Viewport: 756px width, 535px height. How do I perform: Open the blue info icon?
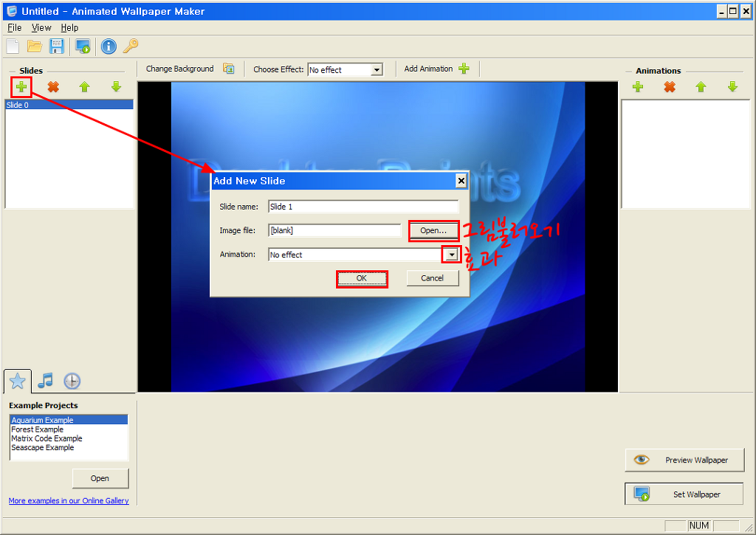tap(109, 46)
